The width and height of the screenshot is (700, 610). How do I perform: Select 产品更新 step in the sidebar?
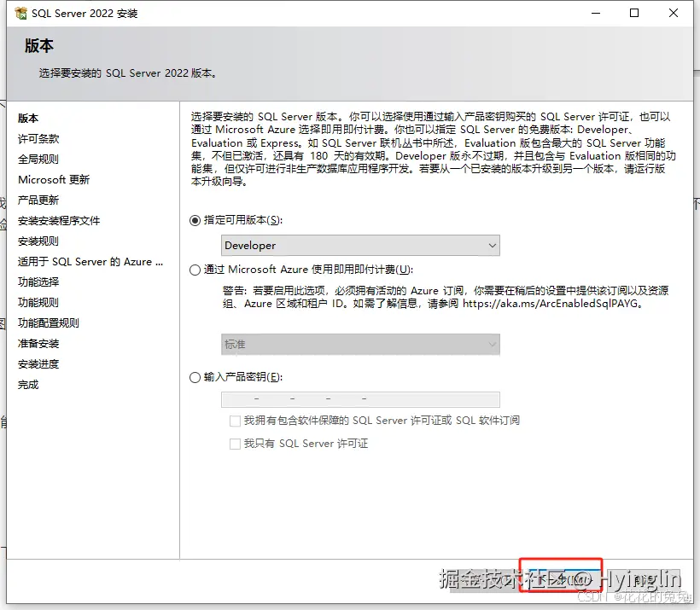pyautogui.click(x=38, y=200)
